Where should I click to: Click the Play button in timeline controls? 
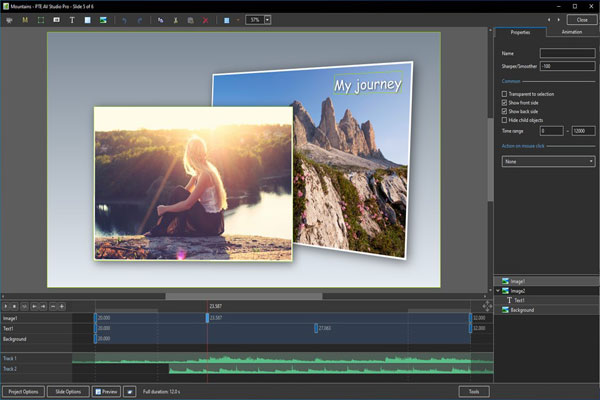7,306
